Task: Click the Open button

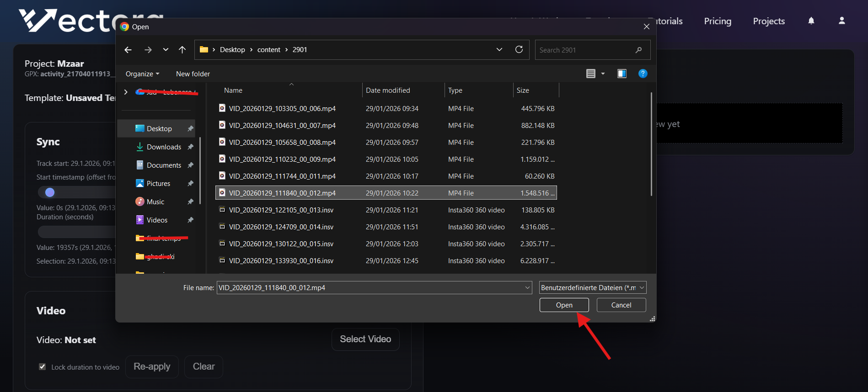Action: [564, 305]
